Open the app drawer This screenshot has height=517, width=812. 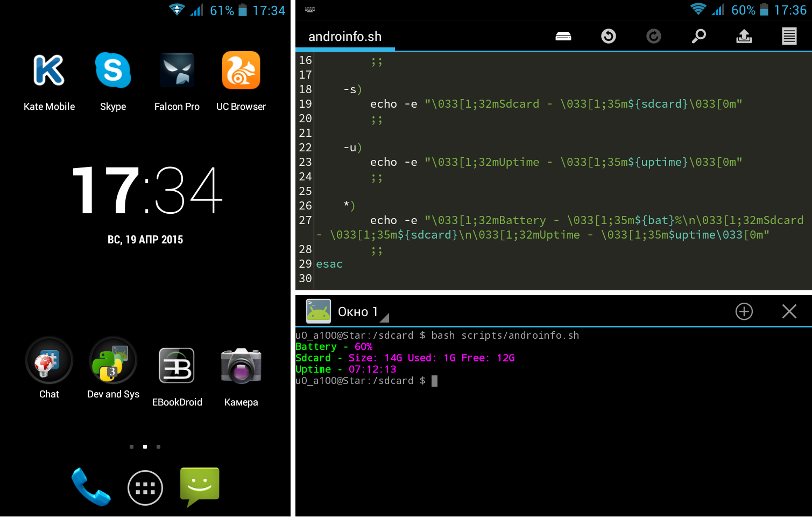coord(145,488)
